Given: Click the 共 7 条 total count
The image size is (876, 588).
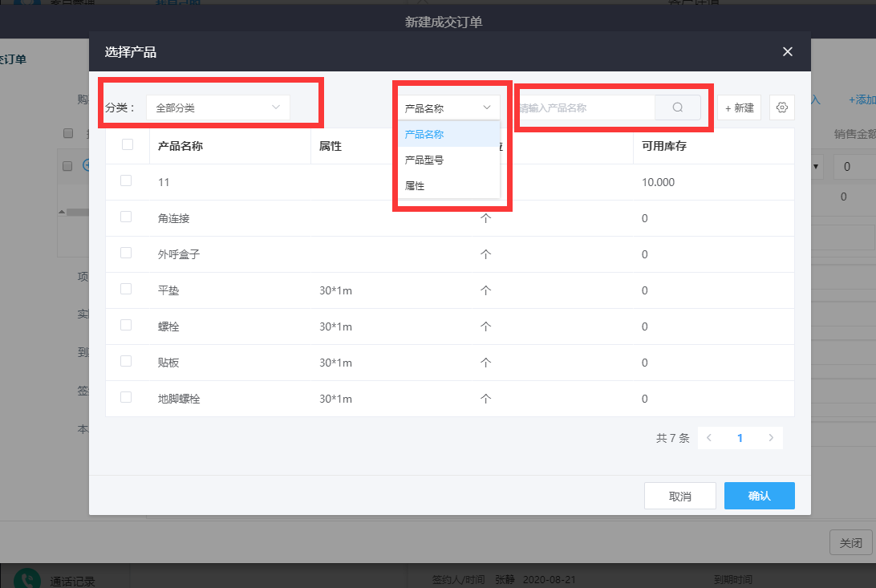Looking at the screenshot, I should pos(672,438).
